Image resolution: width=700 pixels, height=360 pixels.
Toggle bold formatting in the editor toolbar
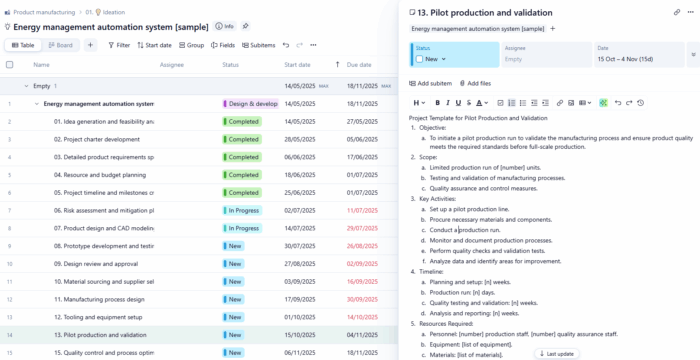click(x=438, y=103)
